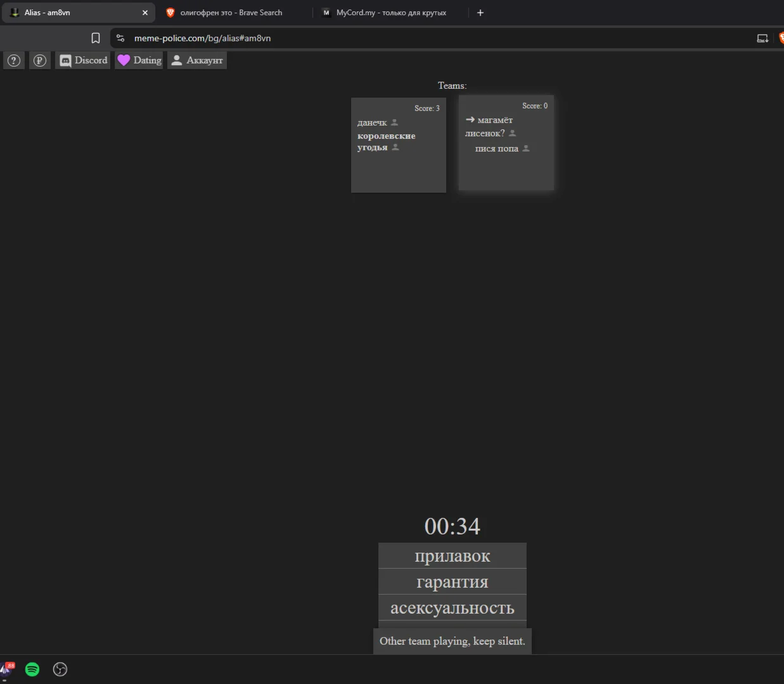The height and width of the screenshot is (684, 784).
Task: Click player name магамёт лисенок?
Action: (x=489, y=127)
